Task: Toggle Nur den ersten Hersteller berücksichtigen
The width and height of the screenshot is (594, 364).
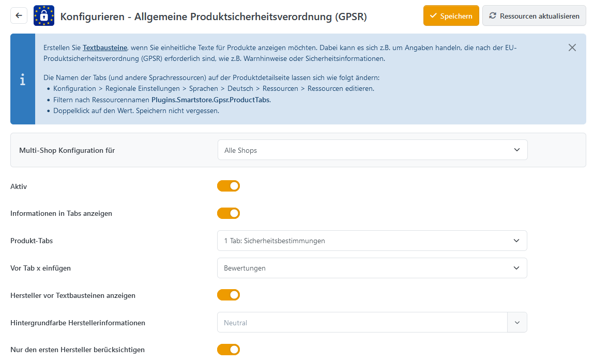Action: pos(229,350)
